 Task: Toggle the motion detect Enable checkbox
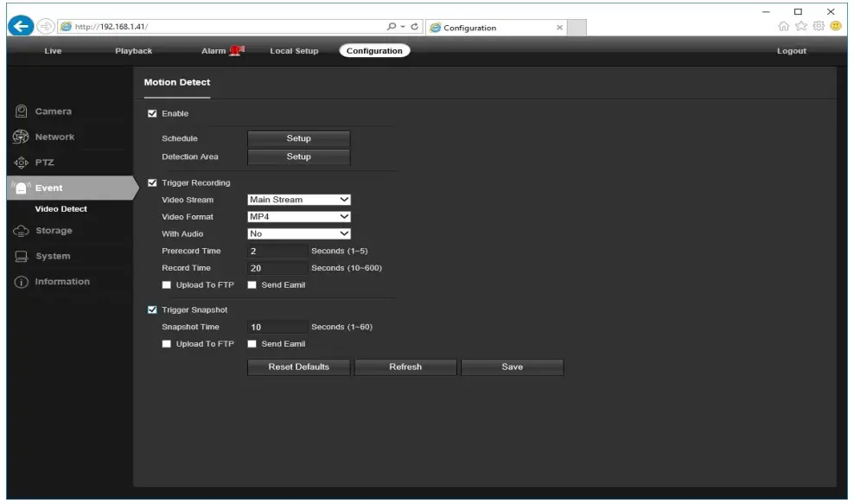pos(152,113)
